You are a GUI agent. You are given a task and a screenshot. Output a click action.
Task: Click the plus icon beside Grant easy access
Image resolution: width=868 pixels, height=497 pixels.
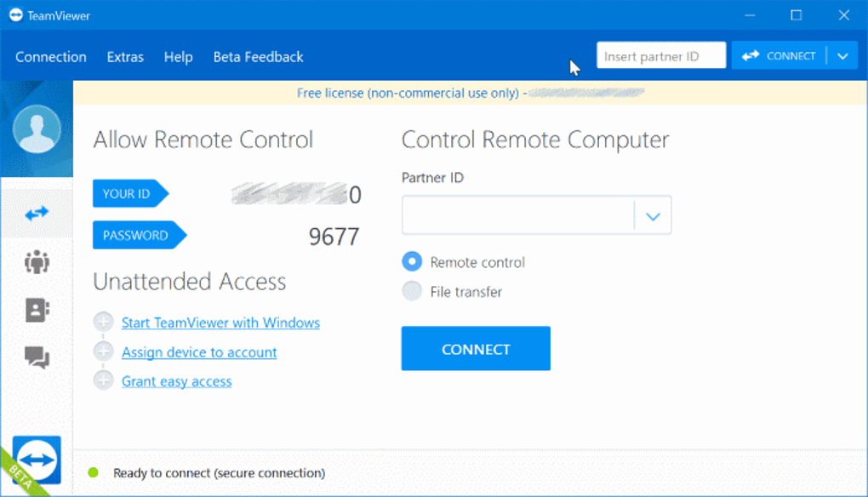pyautogui.click(x=103, y=380)
